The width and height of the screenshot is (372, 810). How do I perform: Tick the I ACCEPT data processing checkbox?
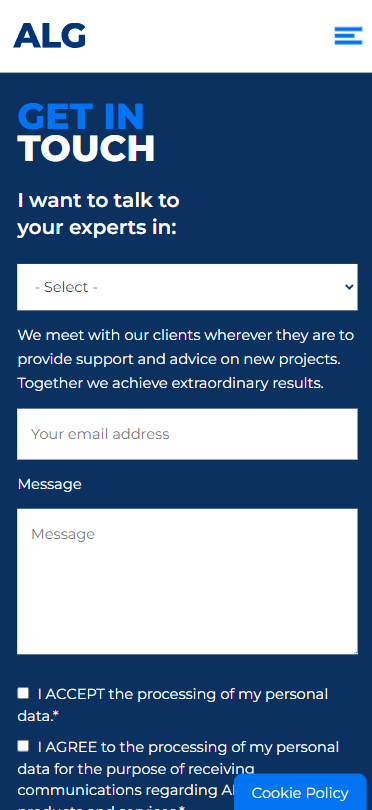[23, 693]
